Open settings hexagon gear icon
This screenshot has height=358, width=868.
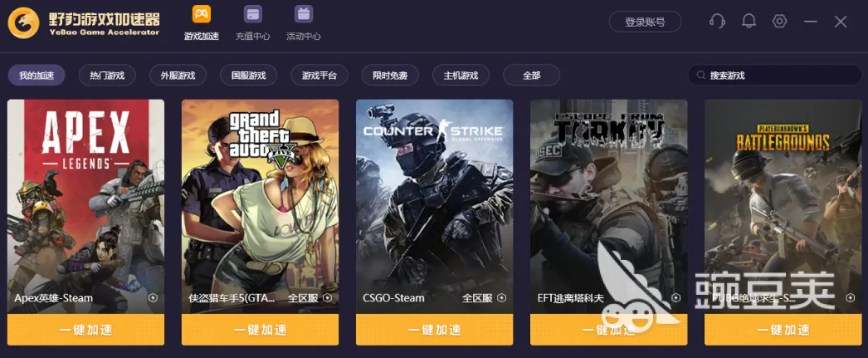coord(779,22)
